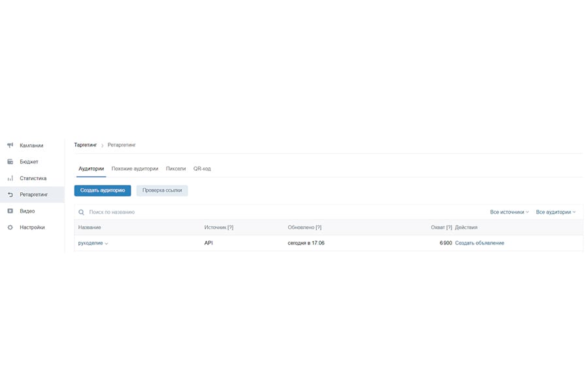Click the Настройки gear icon
Image resolution: width=588 pixels, height=392 pixels.
point(10,227)
